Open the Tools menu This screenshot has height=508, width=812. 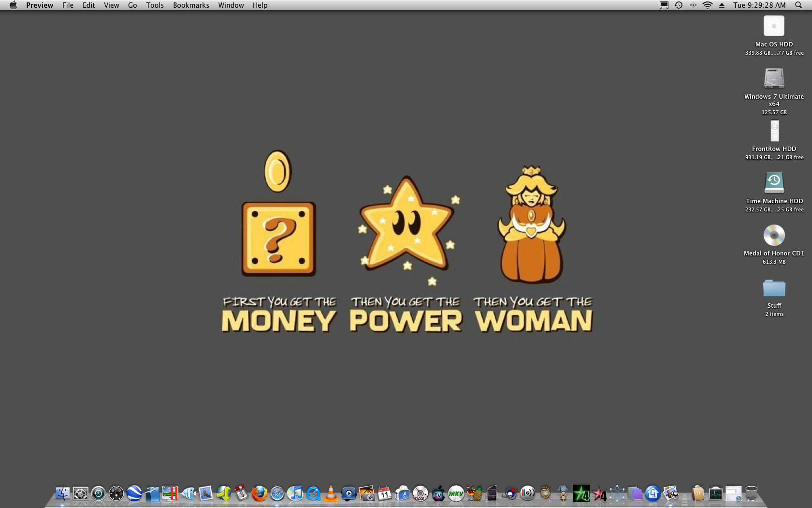click(155, 5)
